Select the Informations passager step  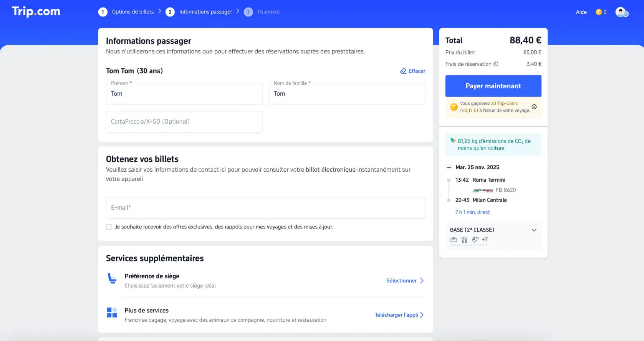[x=205, y=12]
